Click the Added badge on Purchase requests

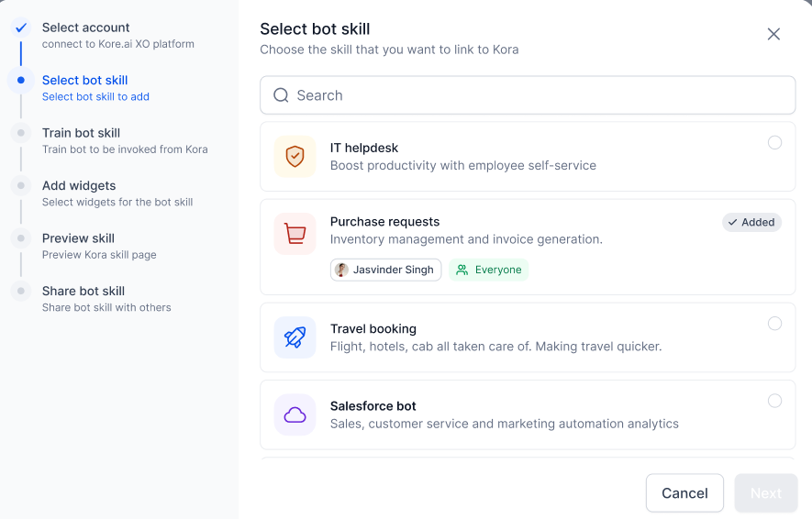point(751,222)
